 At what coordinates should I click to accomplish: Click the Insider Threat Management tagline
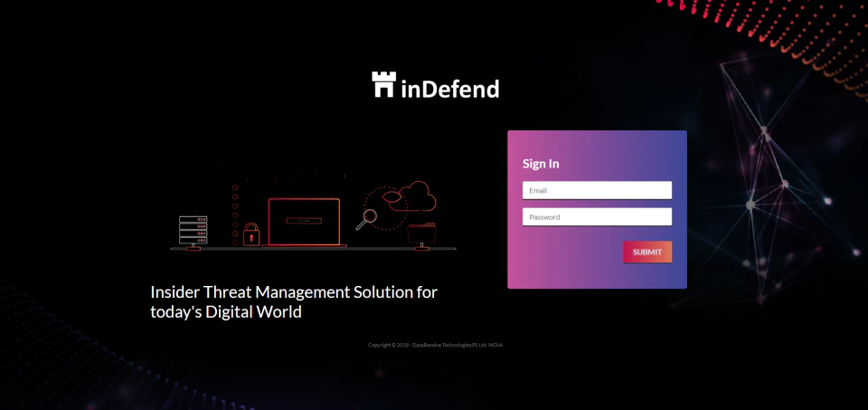click(x=293, y=302)
